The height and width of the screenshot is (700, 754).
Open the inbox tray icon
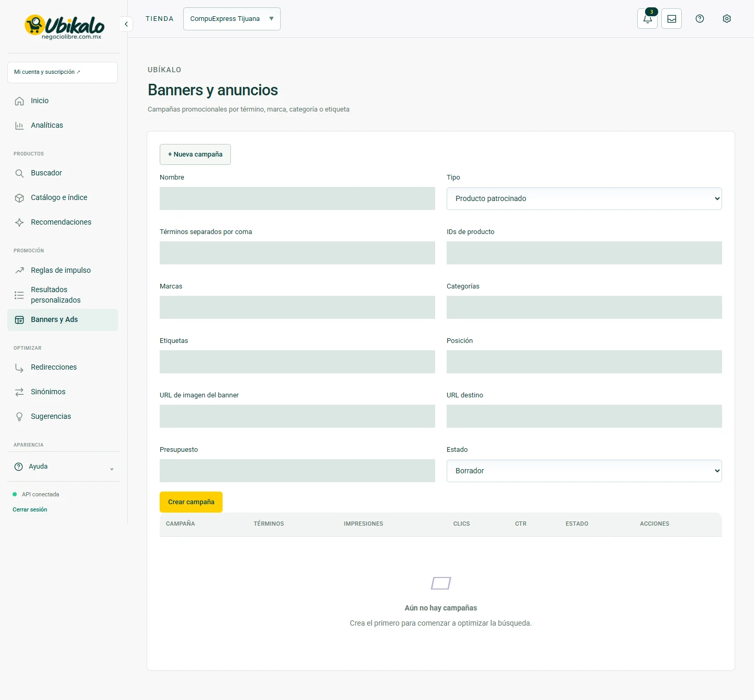tap(671, 19)
